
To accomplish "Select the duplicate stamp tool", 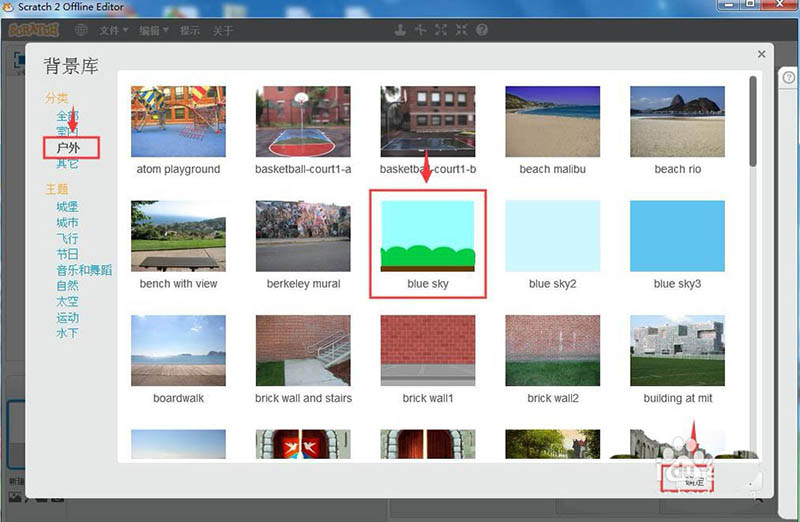I will click(x=400, y=30).
